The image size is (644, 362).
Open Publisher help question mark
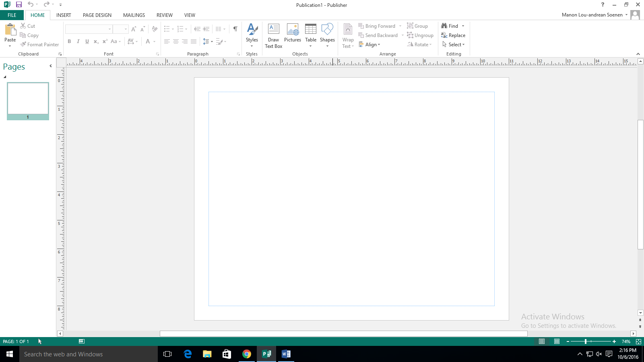603,5
